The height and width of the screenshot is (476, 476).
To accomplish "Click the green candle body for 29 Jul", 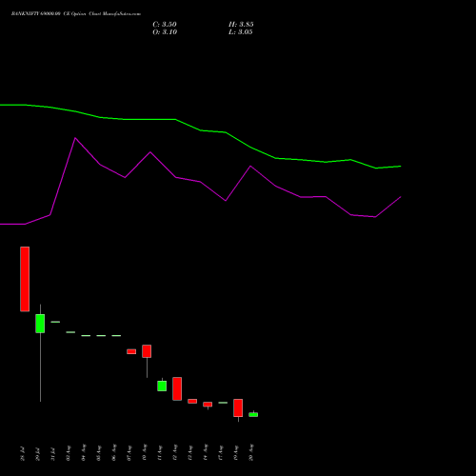I will click(x=40, y=324).
